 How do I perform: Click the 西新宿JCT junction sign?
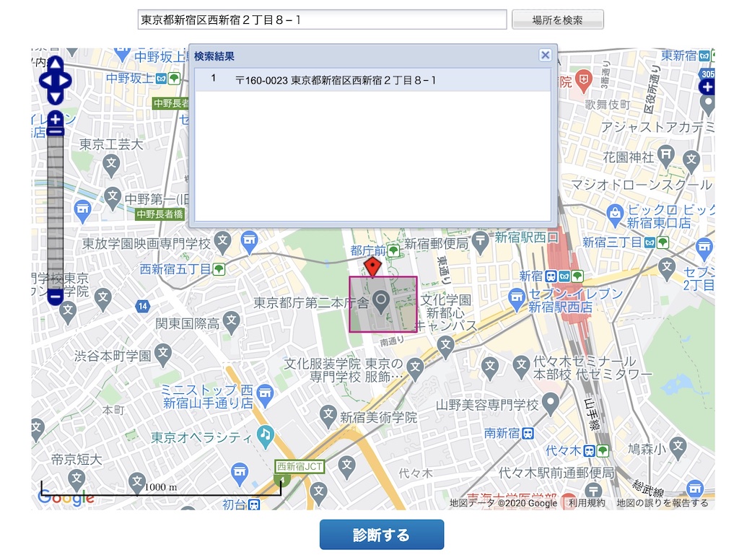click(299, 467)
